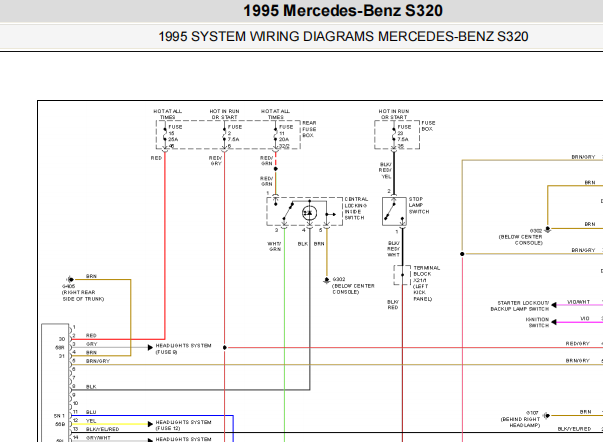The image size is (603, 442).
Task: Select the "VIO/WHT" wire label
Action: pyautogui.click(x=578, y=302)
